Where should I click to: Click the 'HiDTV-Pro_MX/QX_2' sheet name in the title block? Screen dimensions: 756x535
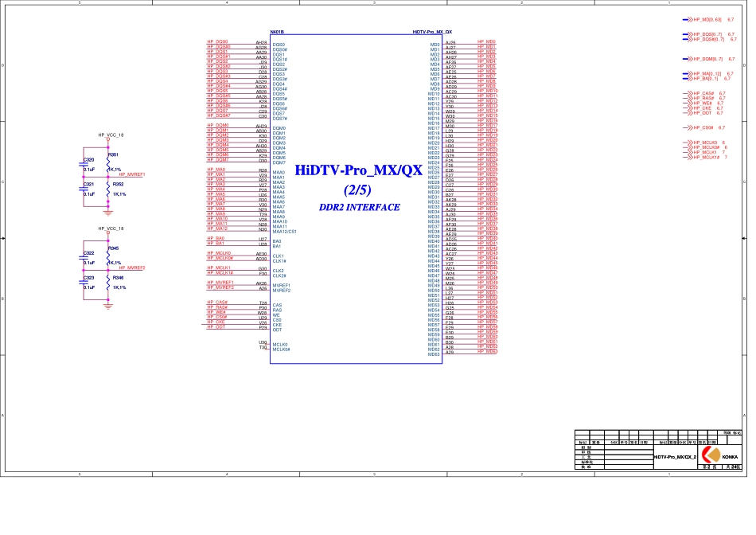click(675, 457)
